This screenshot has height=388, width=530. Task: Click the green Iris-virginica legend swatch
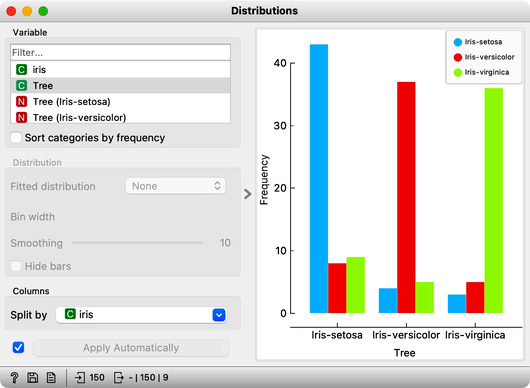click(458, 73)
